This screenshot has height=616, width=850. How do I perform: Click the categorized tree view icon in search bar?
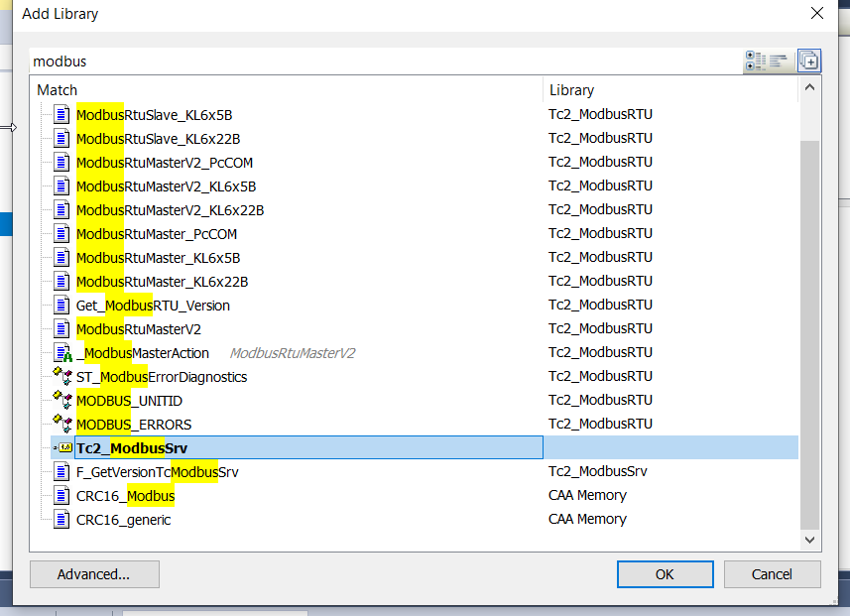click(755, 61)
